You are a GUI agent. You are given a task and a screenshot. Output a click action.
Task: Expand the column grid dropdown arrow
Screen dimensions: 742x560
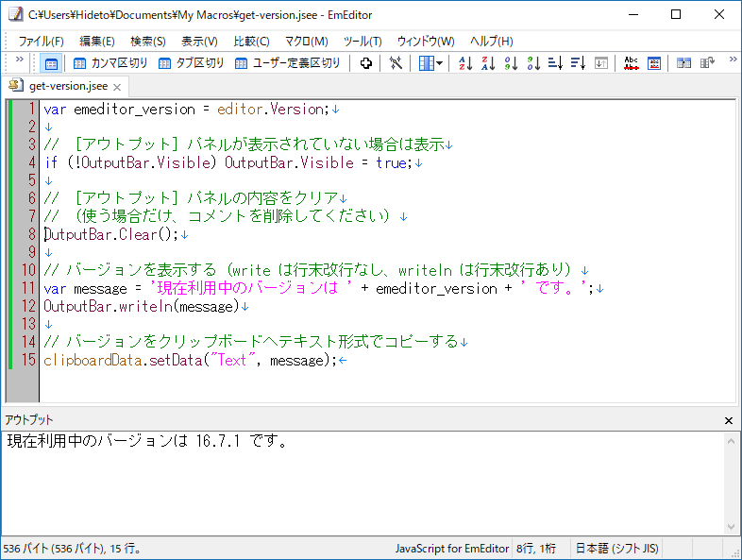pyautogui.click(x=440, y=63)
